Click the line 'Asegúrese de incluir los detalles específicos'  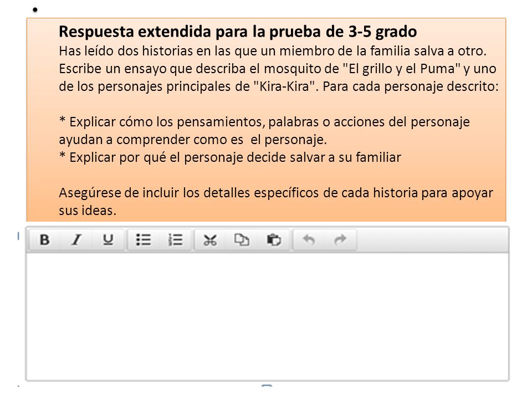point(189,193)
